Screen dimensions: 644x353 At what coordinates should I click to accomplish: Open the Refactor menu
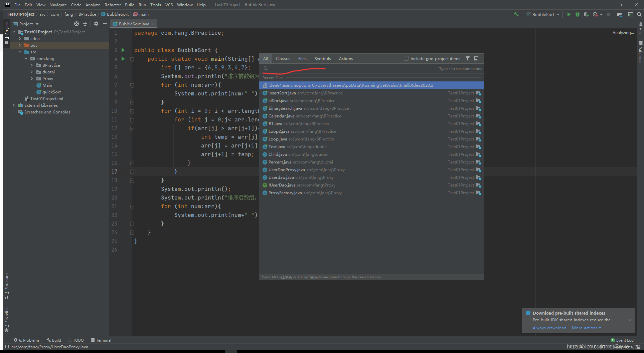[113, 5]
